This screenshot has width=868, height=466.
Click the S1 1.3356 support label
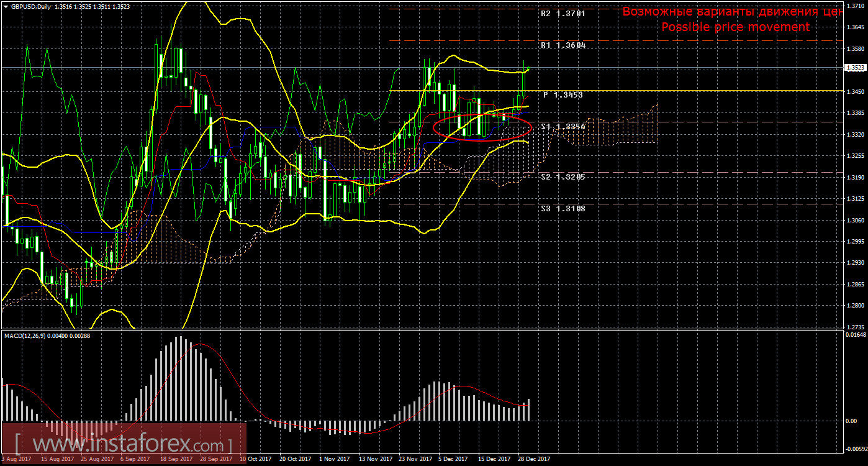coord(563,127)
